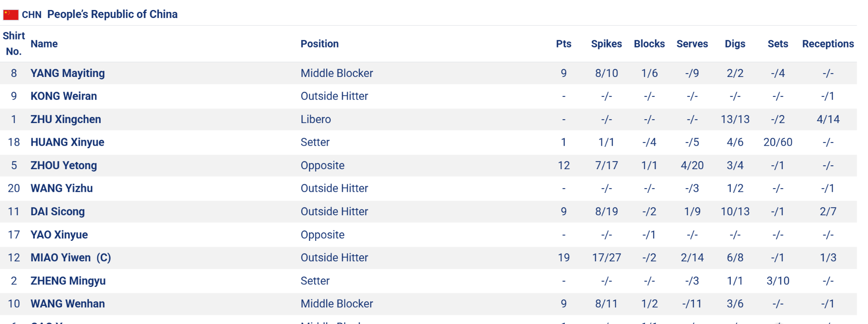The height and width of the screenshot is (324, 868).
Task: Click ZHOU Yetong name link
Action: point(64,165)
